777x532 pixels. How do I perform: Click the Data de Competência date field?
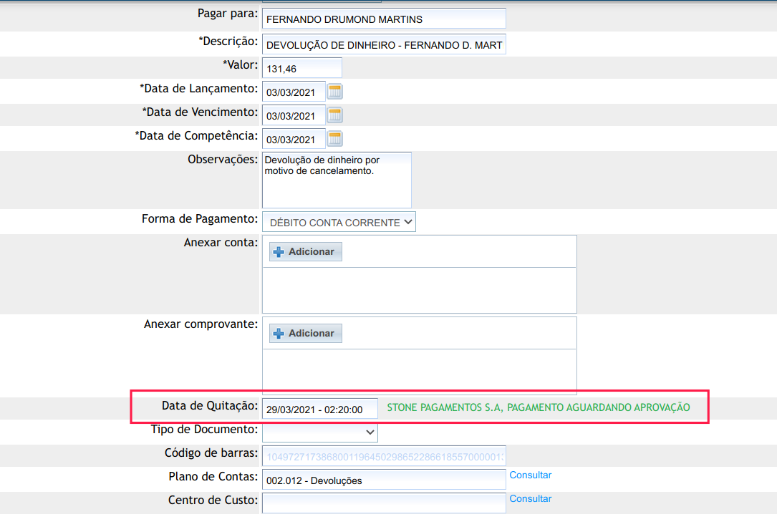[294, 140]
